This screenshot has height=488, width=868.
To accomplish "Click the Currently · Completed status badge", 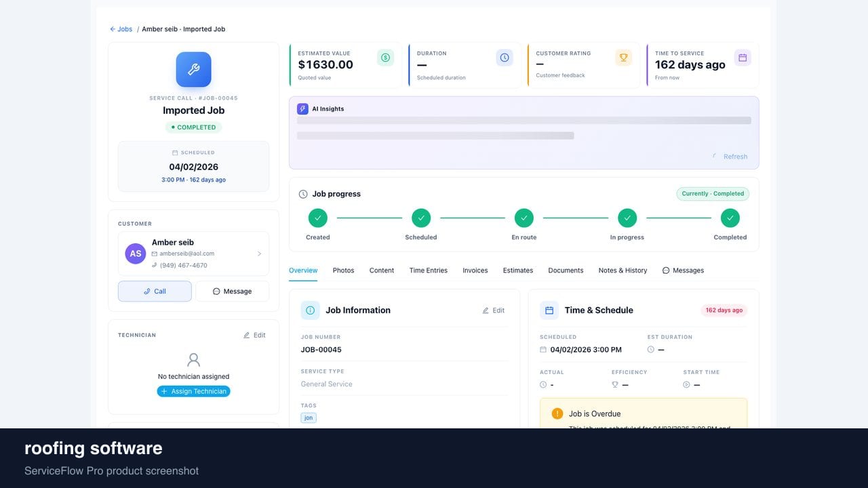I will pyautogui.click(x=713, y=194).
